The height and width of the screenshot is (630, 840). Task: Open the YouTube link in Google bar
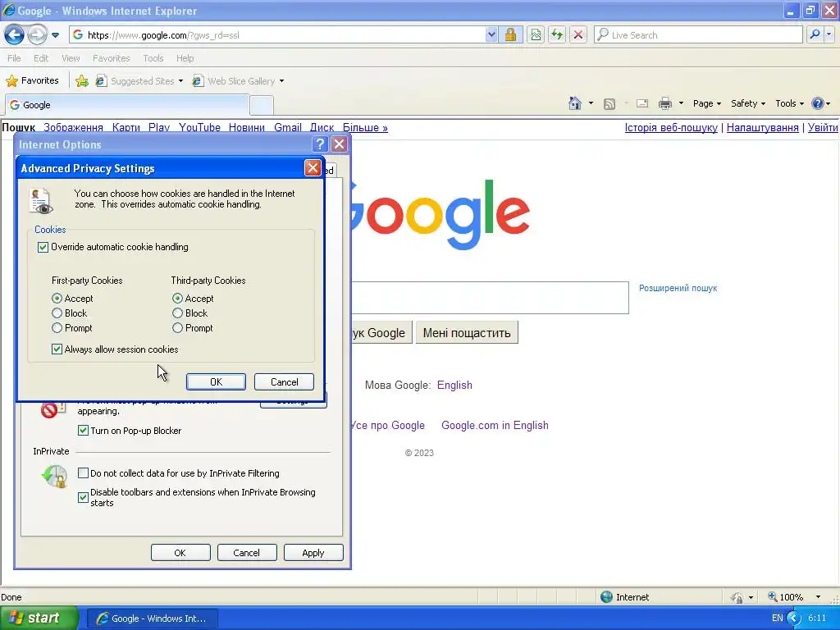(199, 127)
